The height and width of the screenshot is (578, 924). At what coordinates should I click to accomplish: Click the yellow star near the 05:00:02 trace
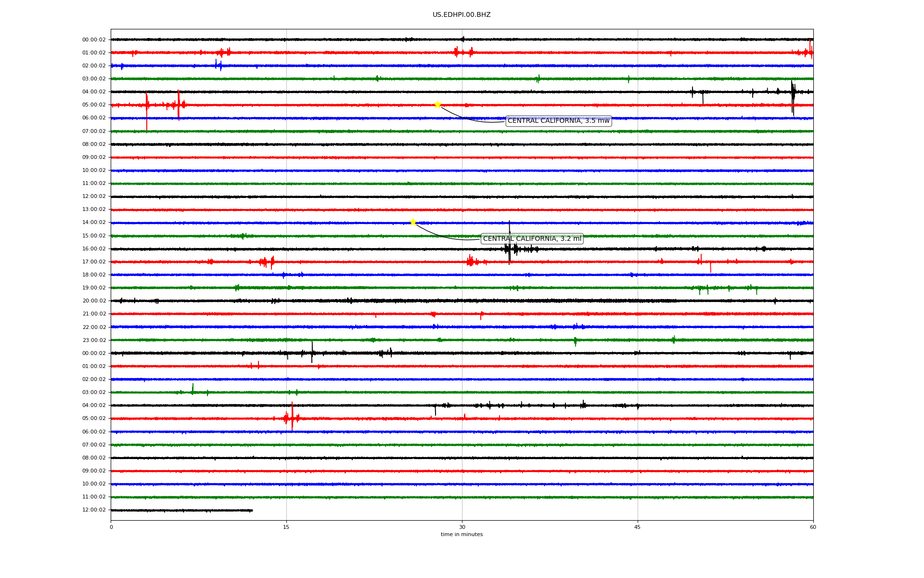[437, 105]
